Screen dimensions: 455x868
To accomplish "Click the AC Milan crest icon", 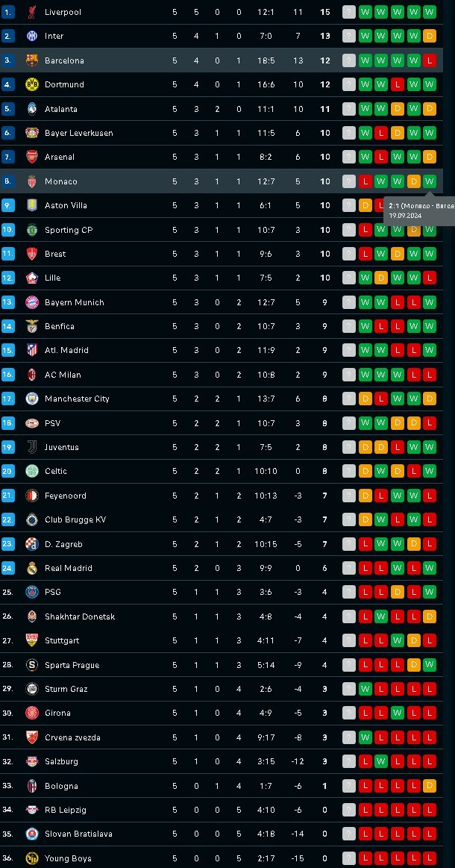I will coord(32,375).
